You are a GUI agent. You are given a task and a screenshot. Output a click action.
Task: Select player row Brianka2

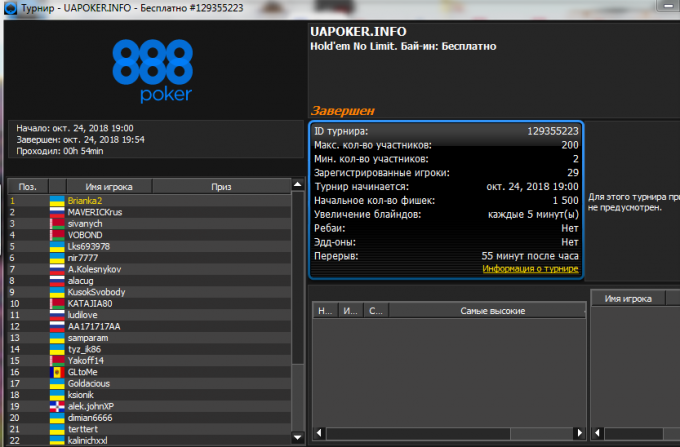pyautogui.click(x=149, y=201)
